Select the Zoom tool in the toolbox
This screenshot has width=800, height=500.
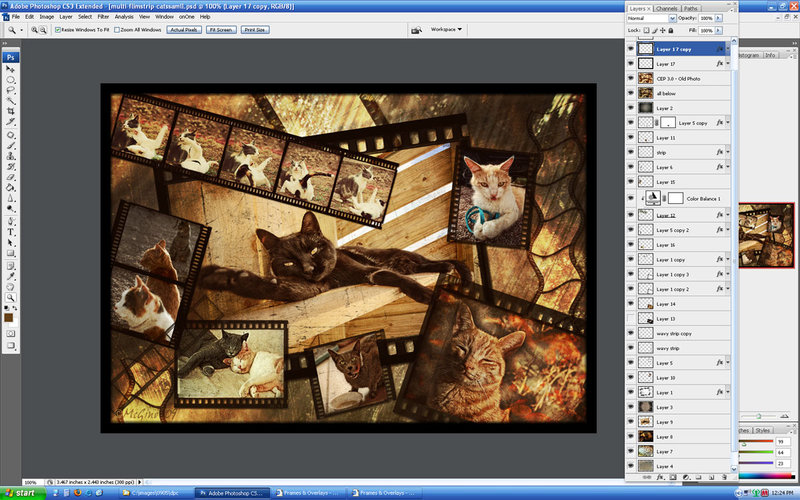[x=11, y=298]
